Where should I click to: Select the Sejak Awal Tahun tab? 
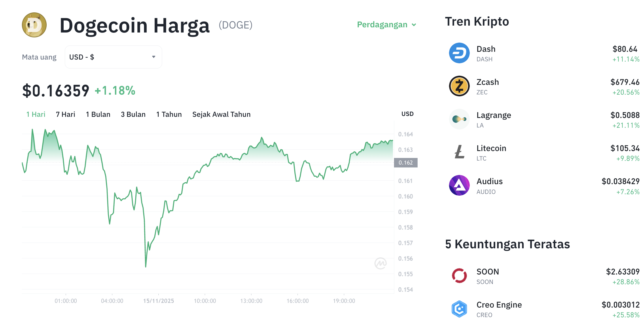pos(221,114)
